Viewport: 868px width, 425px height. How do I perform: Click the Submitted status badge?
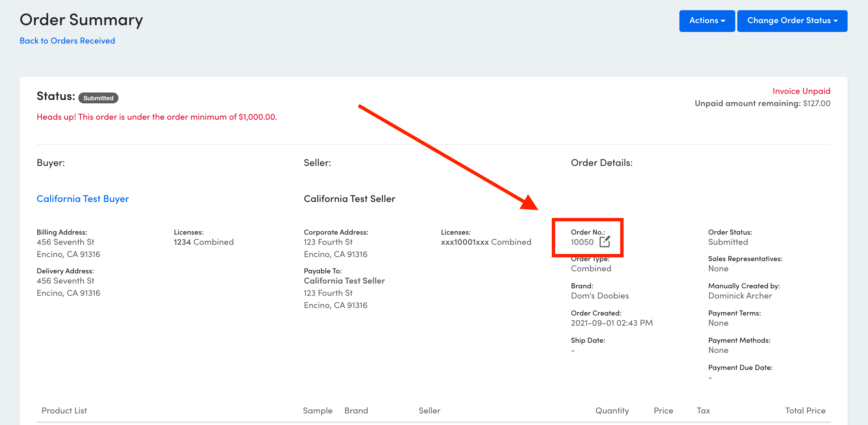[x=98, y=98]
